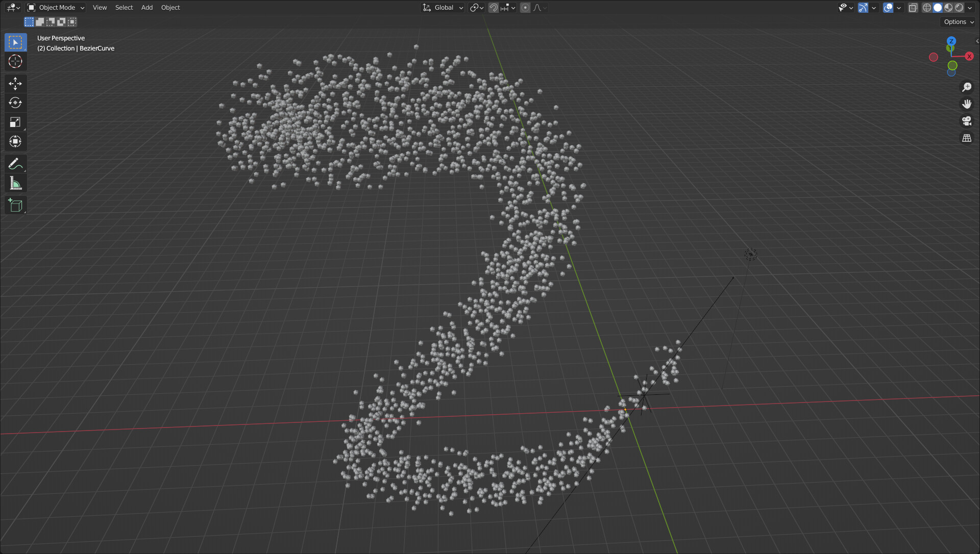Toggle X-Ray mode
980x554 pixels.
coord(913,8)
